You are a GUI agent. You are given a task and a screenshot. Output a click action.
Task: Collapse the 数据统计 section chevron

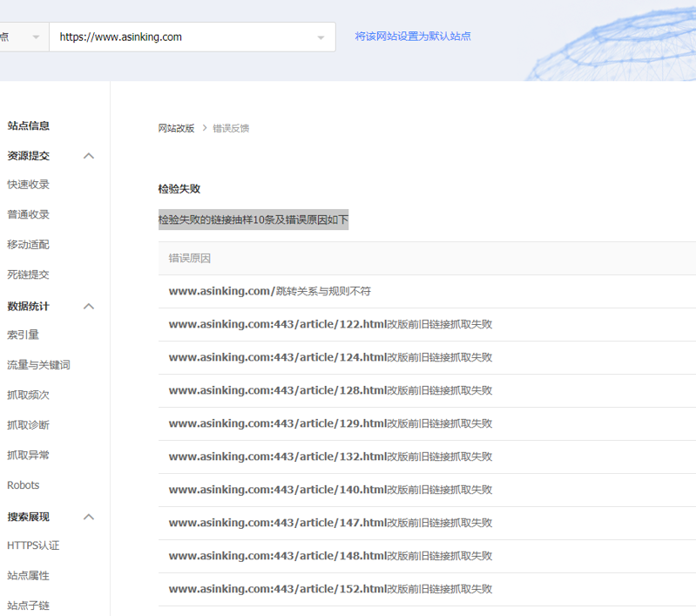pyautogui.click(x=88, y=307)
